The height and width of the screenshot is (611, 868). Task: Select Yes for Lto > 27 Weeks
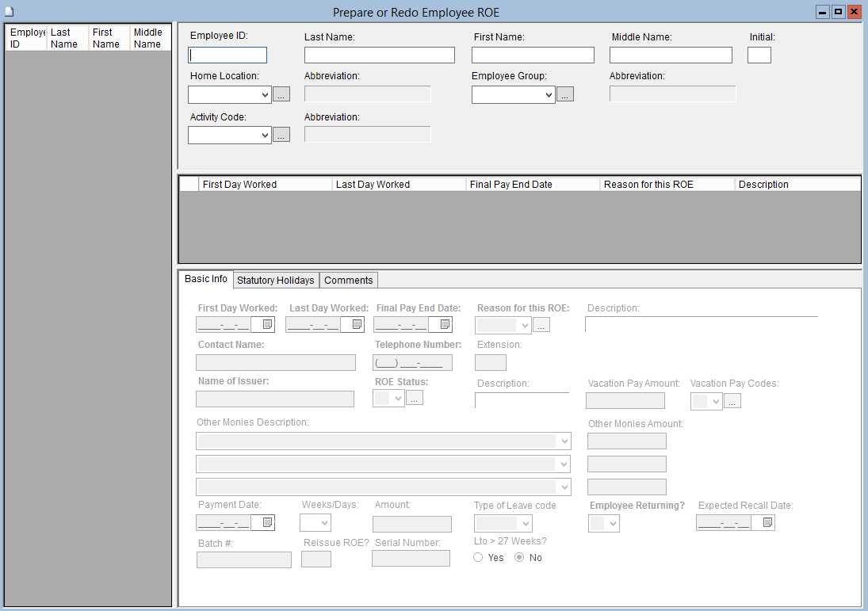point(478,557)
